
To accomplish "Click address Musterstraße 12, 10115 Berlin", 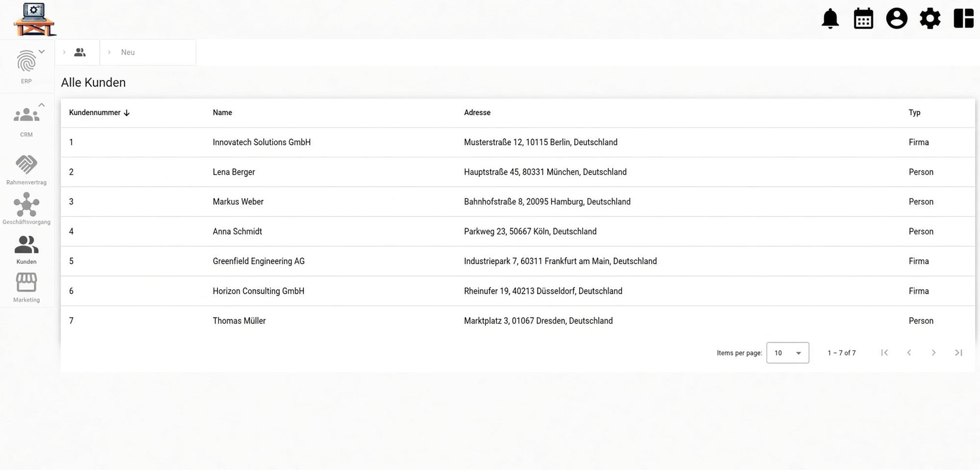I will pos(540,142).
